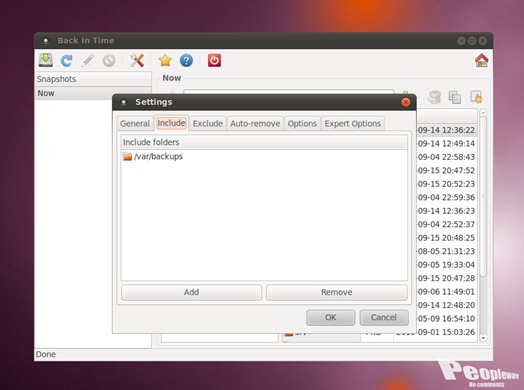Select the row dated 09-14 12:49:14
Viewport: 524px width, 390px height.
[446, 144]
